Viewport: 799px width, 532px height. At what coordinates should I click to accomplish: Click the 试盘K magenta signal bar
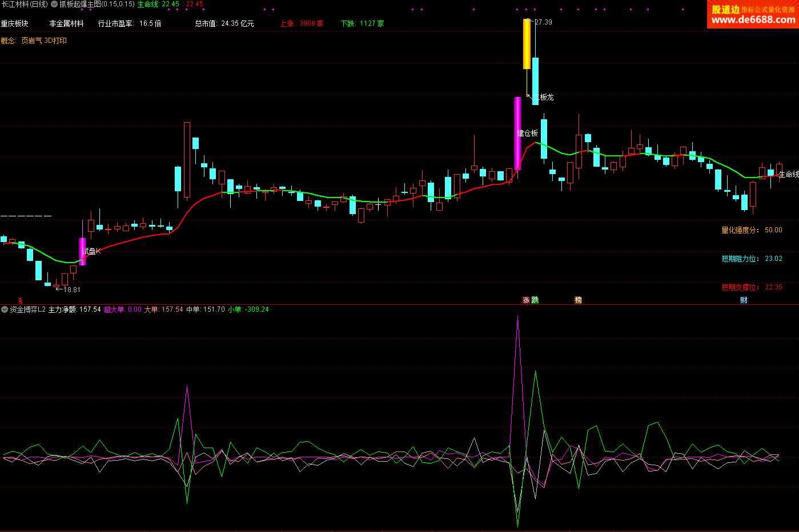[x=82, y=251]
